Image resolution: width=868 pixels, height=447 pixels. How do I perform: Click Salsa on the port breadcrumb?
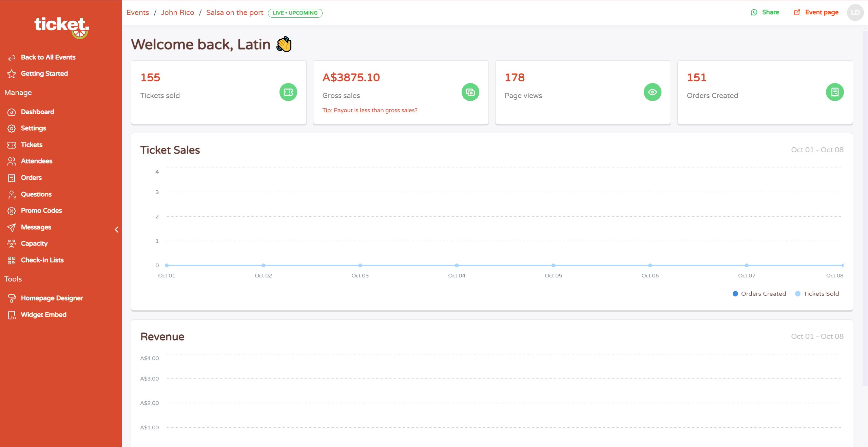coord(235,13)
